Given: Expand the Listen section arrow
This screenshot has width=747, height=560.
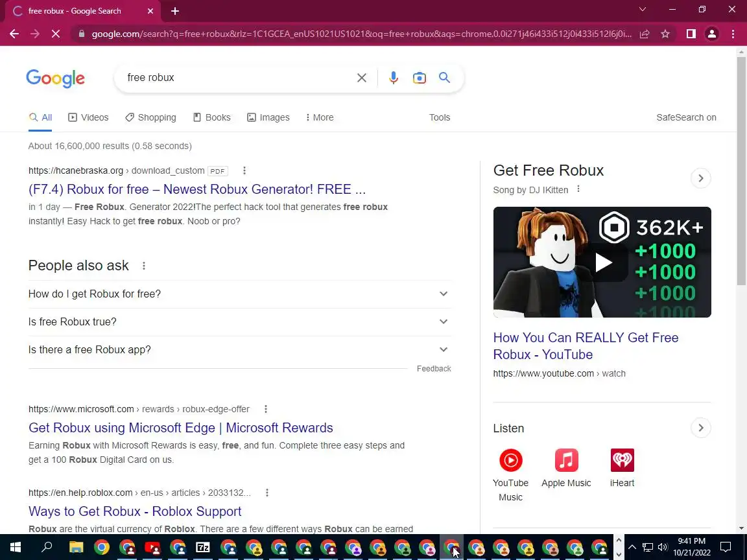Looking at the screenshot, I should (x=701, y=428).
